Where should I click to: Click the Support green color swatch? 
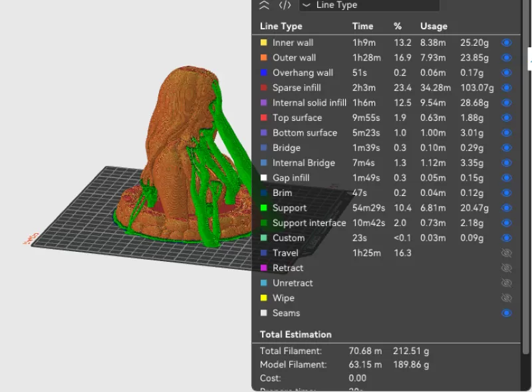pyautogui.click(x=264, y=208)
